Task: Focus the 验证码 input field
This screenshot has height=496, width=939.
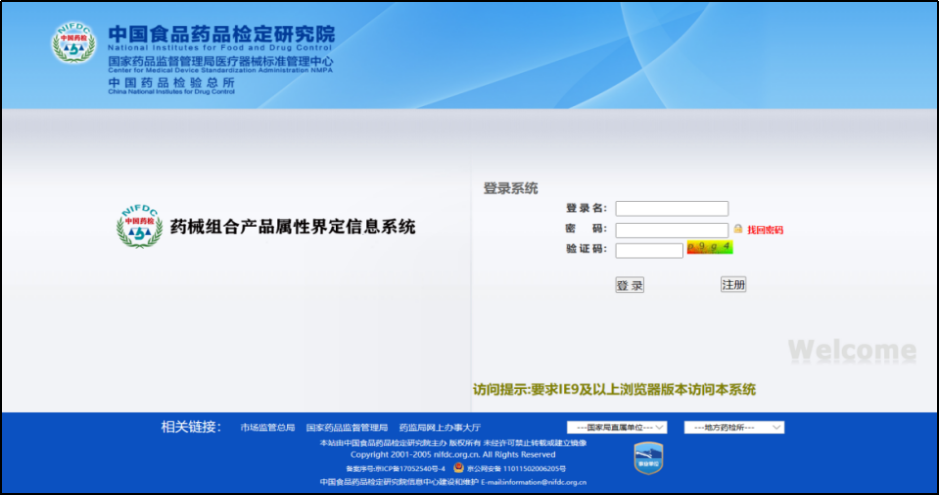Action: pos(649,250)
